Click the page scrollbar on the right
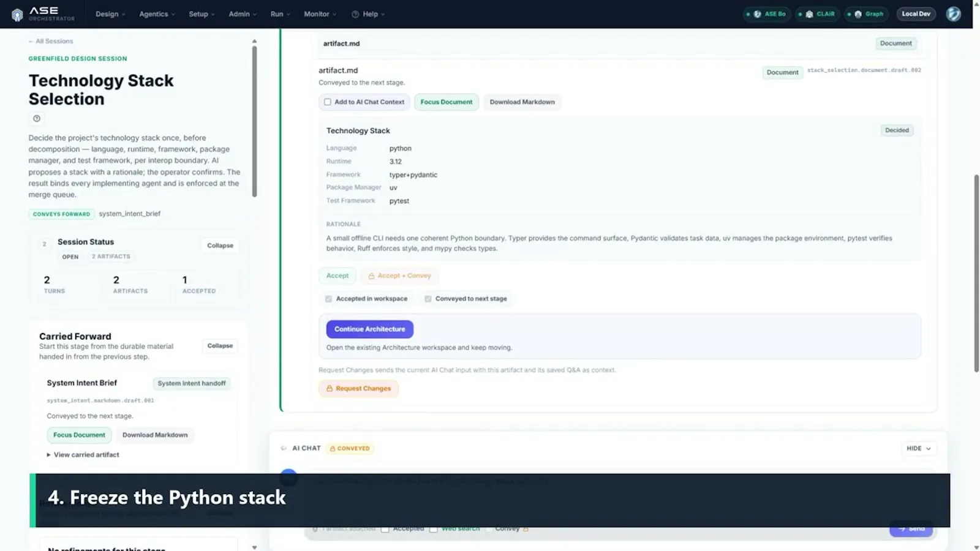 coord(976,274)
